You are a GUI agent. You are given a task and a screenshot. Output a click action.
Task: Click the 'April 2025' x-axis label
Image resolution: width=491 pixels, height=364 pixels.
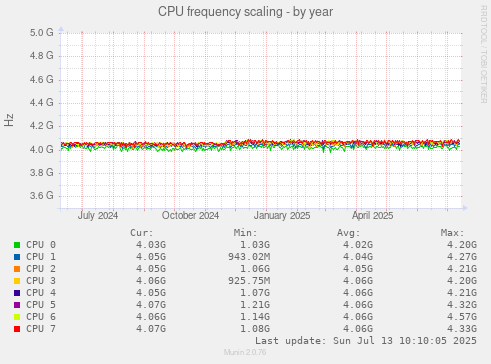point(373,216)
